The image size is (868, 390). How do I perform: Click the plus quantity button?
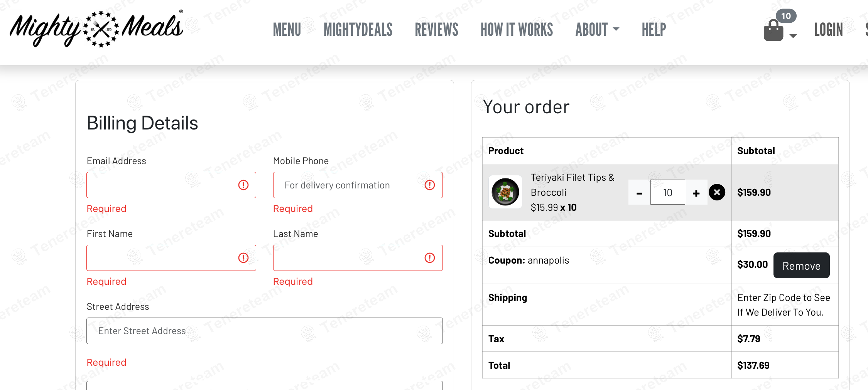(x=696, y=193)
